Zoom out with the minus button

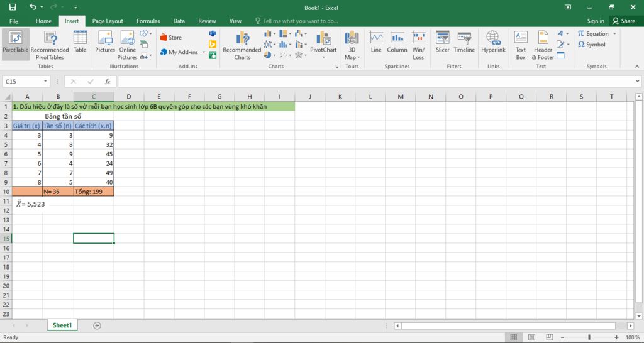(563, 337)
